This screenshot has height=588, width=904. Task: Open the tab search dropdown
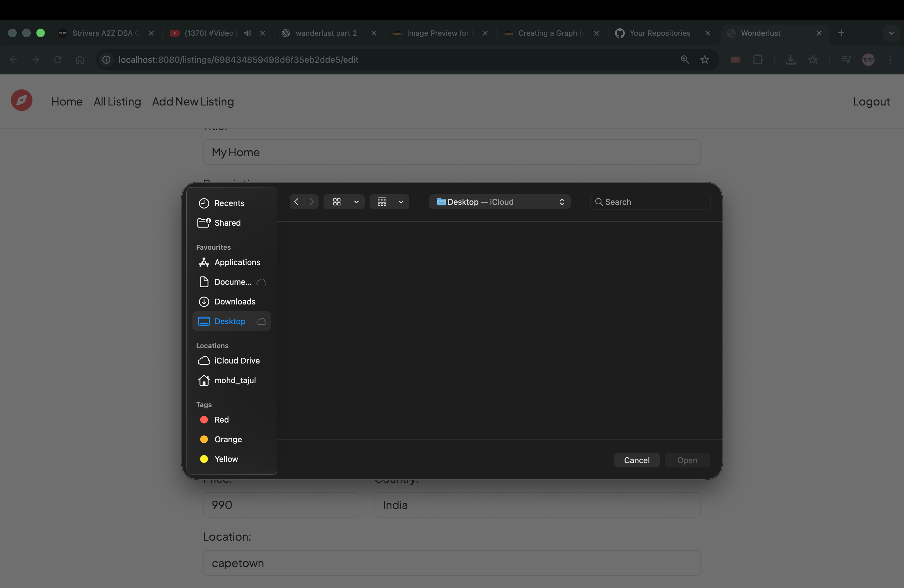coord(891,33)
